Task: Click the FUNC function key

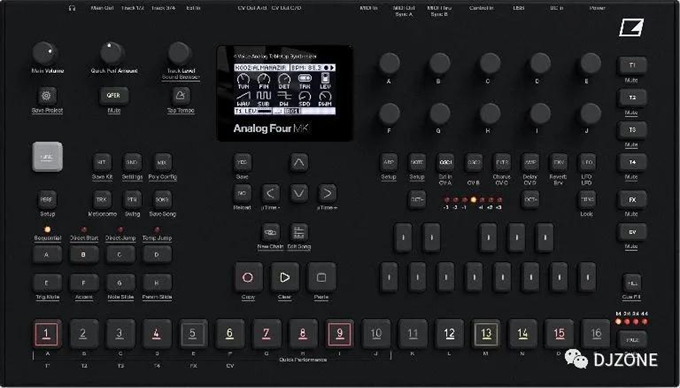Action: tap(47, 157)
